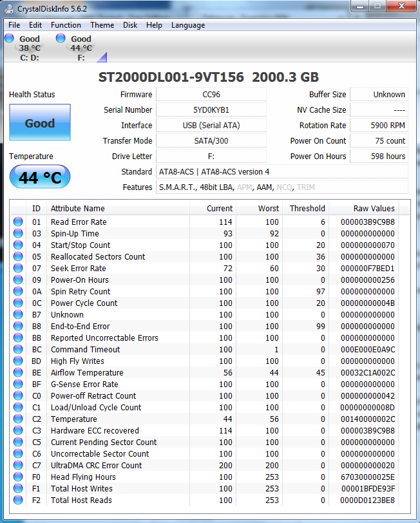Open the File menu

[14, 25]
